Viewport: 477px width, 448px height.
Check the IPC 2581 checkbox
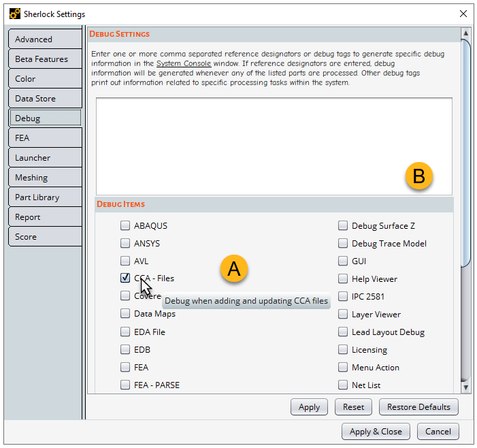pos(343,296)
